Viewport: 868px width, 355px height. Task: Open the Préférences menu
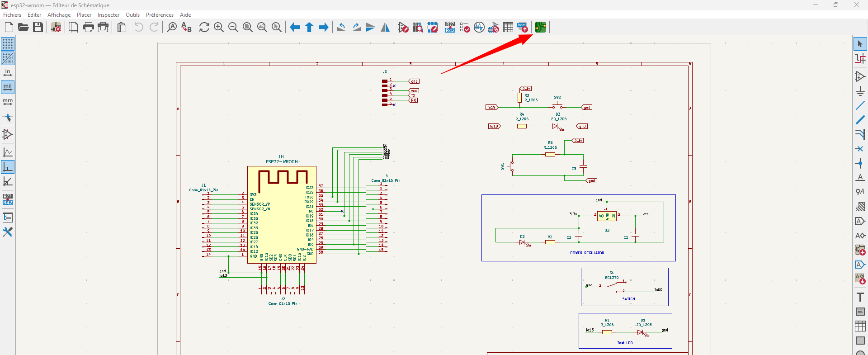click(160, 15)
